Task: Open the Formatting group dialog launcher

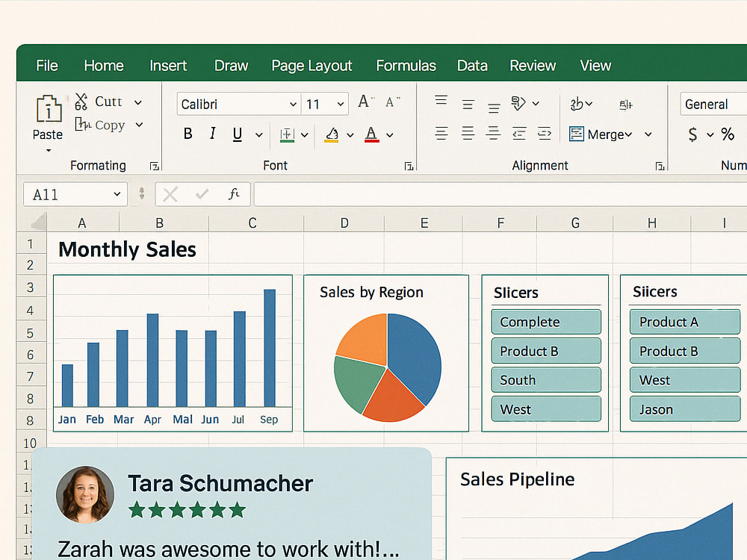Action: coord(155,167)
